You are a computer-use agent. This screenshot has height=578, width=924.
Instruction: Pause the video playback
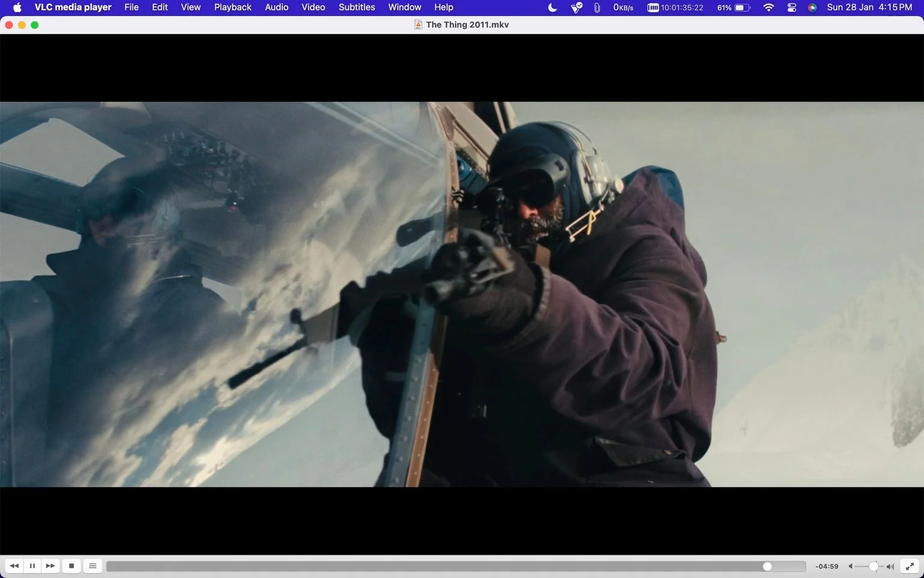pos(32,566)
